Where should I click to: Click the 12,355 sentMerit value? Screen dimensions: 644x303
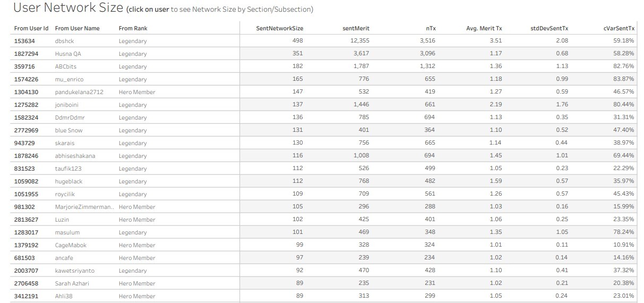pyautogui.click(x=359, y=41)
